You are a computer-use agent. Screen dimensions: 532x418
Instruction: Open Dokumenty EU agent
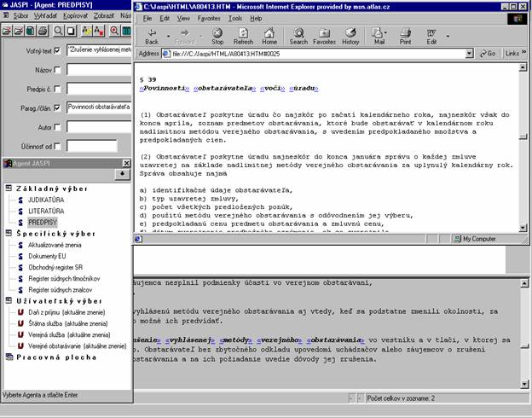(x=47, y=256)
